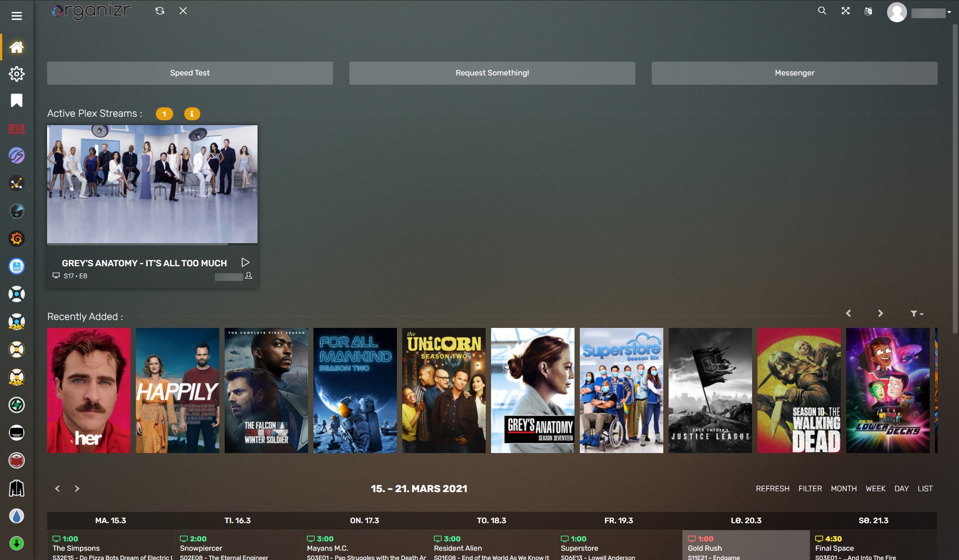959x560 pixels.
Task: Click the Home icon in sidebar
Action: 16,47
